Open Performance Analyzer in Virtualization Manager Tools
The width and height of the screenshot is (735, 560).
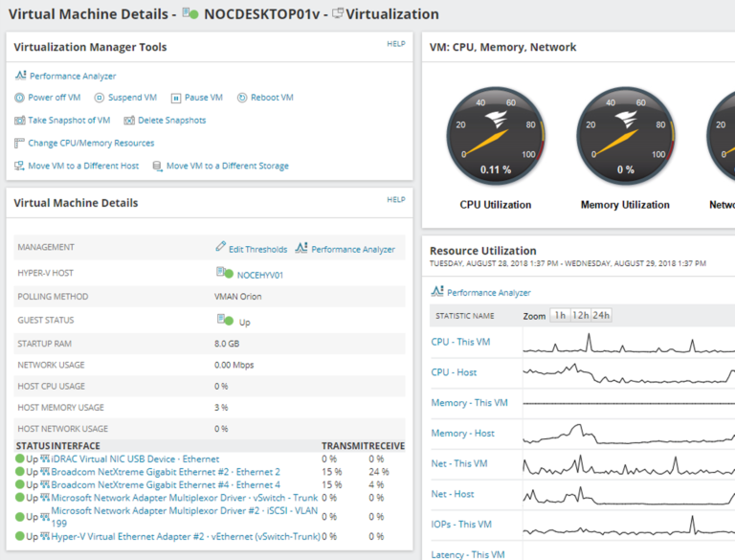pos(73,76)
